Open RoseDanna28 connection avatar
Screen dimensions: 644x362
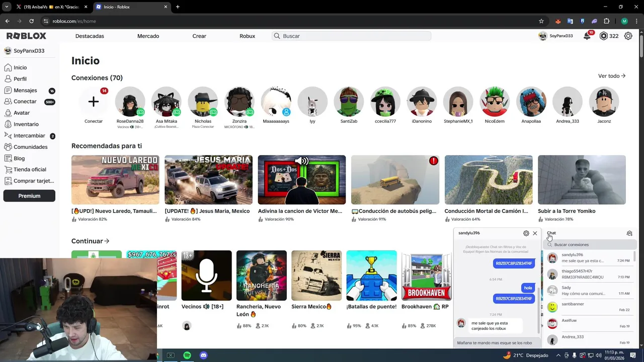(x=130, y=102)
